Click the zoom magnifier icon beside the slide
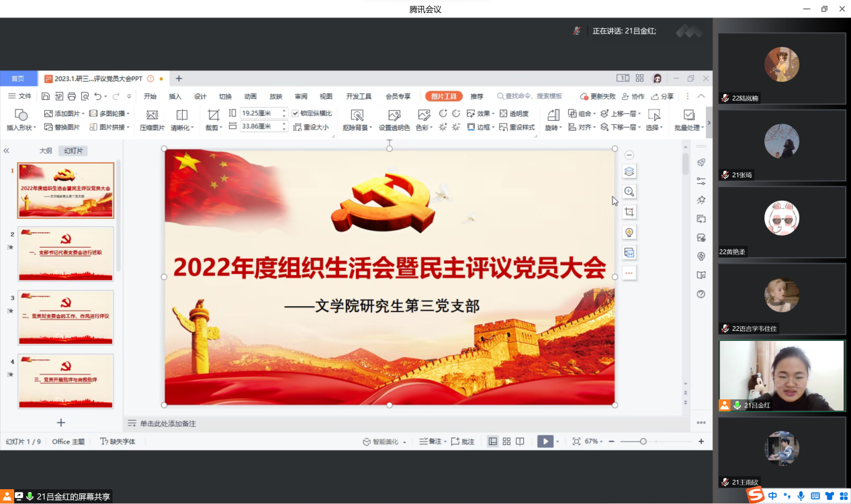 pos(629,192)
